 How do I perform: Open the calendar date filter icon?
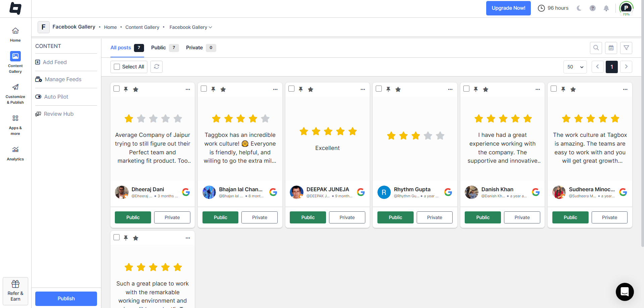[611, 48]
